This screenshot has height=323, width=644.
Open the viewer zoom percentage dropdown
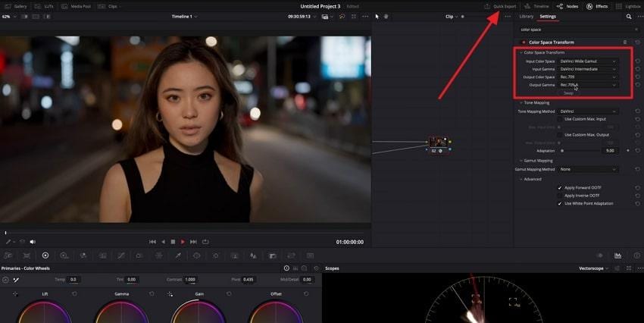coord(9,17)
